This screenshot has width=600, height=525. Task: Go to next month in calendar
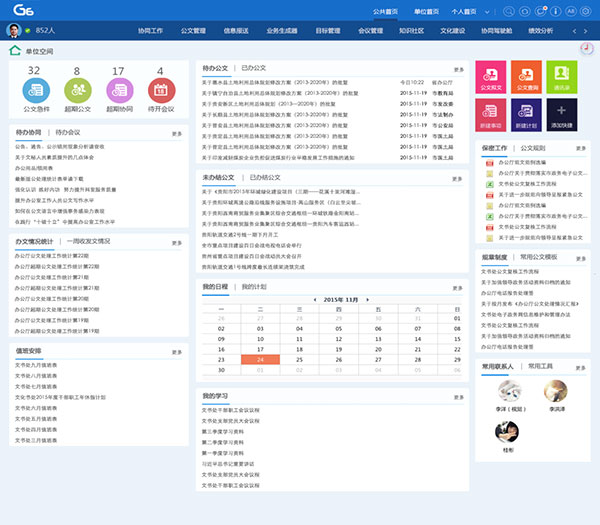click(x=367, y=300)
